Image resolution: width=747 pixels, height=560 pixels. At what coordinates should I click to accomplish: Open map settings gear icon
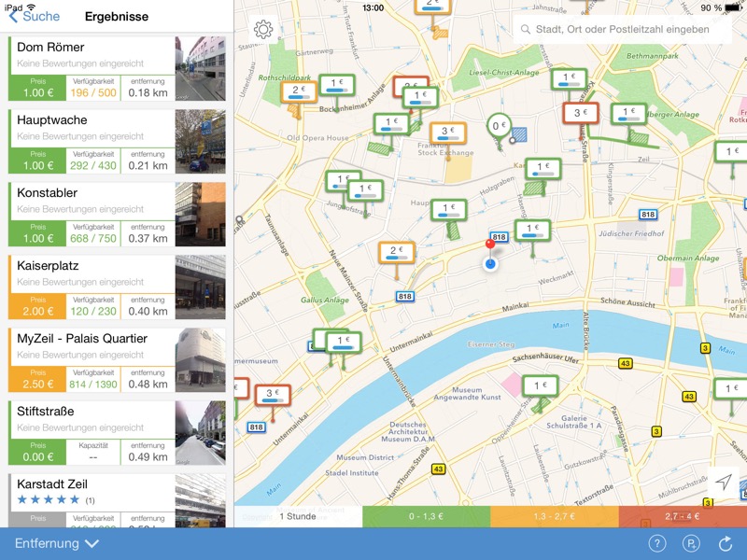click(x=263, y=30)
